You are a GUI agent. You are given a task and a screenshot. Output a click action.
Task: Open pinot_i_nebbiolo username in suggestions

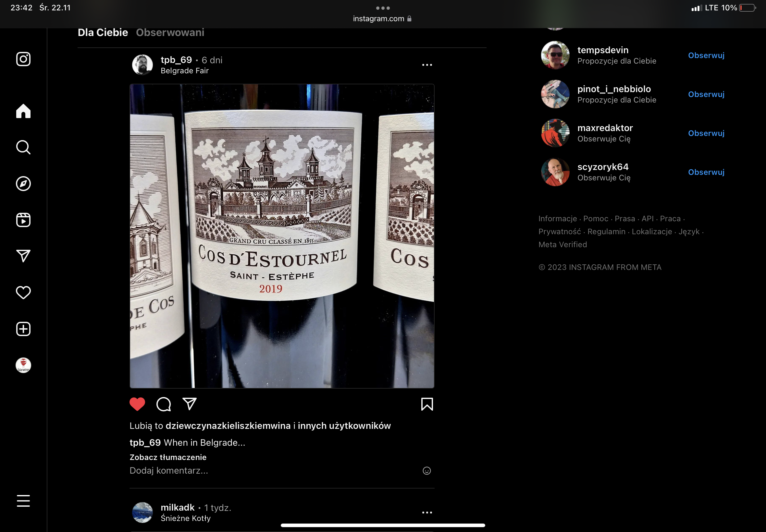[614, 89]
